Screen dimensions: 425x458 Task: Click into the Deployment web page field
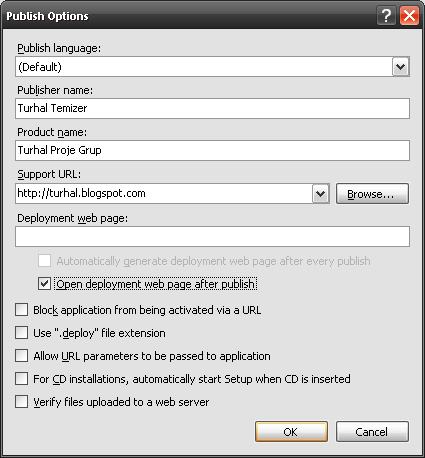click(x=212, y=236)
